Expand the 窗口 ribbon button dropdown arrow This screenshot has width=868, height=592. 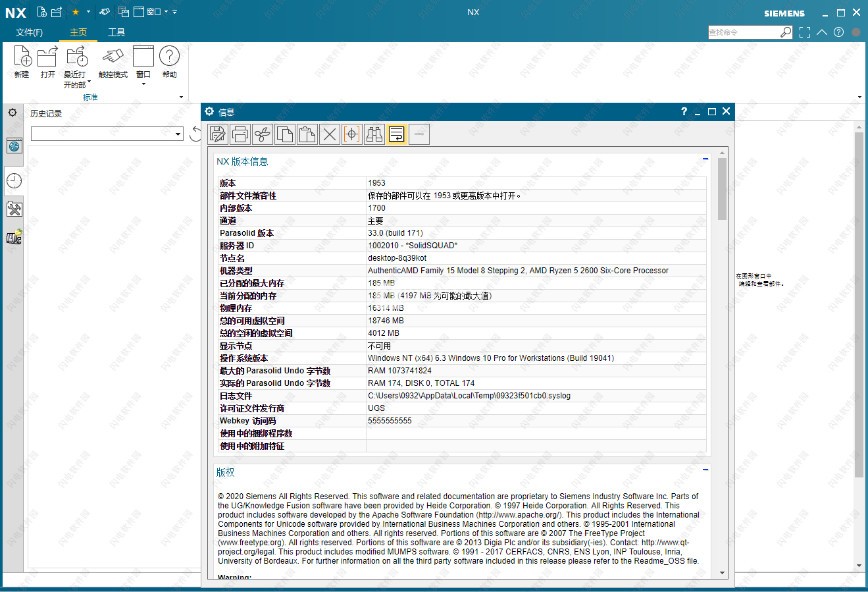pos(143,84)
